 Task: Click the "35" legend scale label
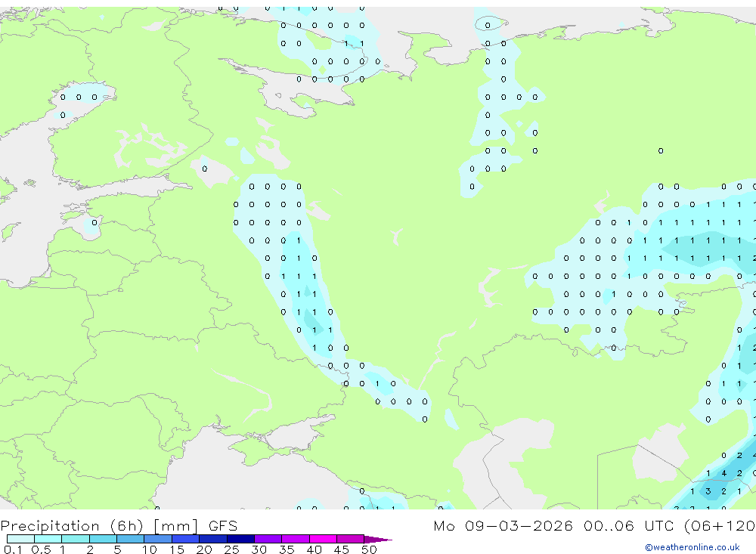[x=287, y=549]
